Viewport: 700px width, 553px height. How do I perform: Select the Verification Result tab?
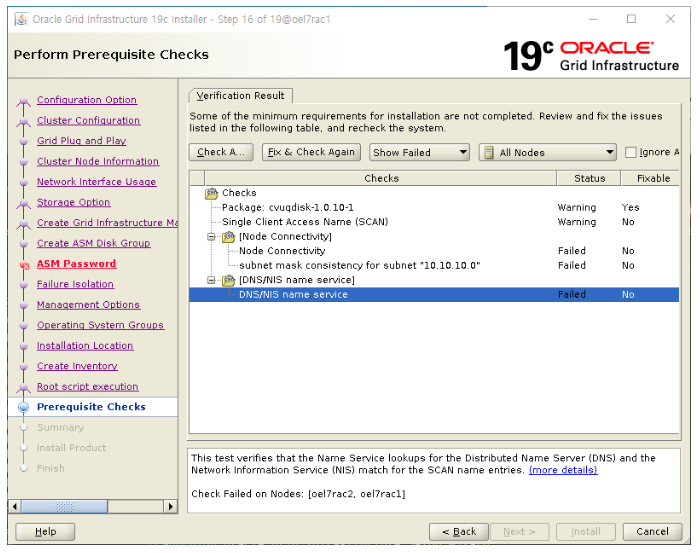pyautogui.click(x=241, y=96)
